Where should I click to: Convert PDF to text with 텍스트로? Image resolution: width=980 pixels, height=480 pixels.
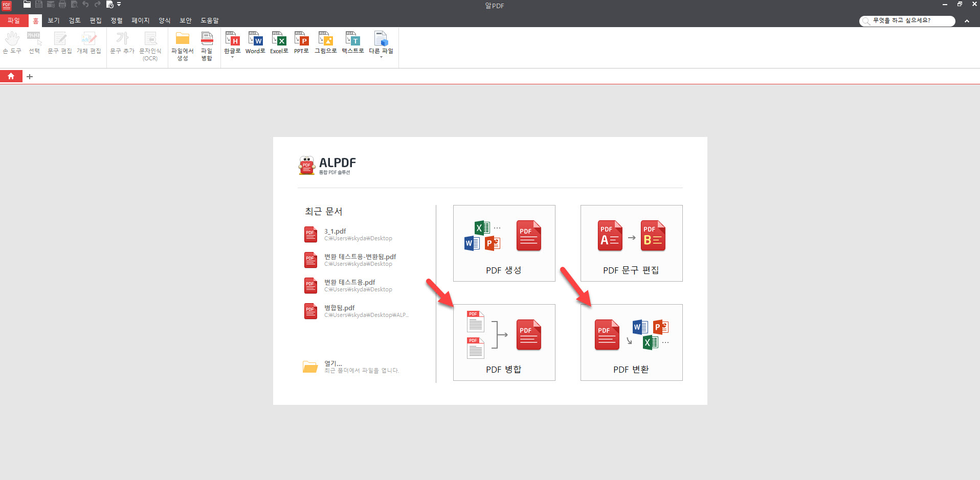click(353, 43)
